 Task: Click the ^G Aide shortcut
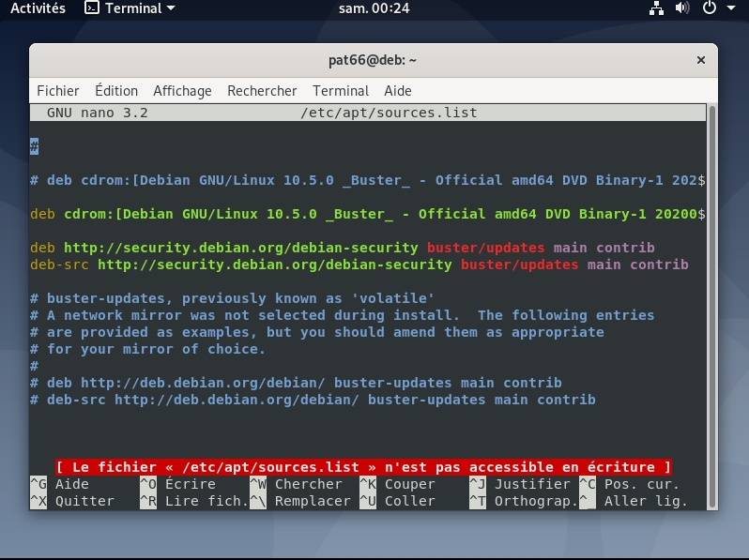point(59,484)
